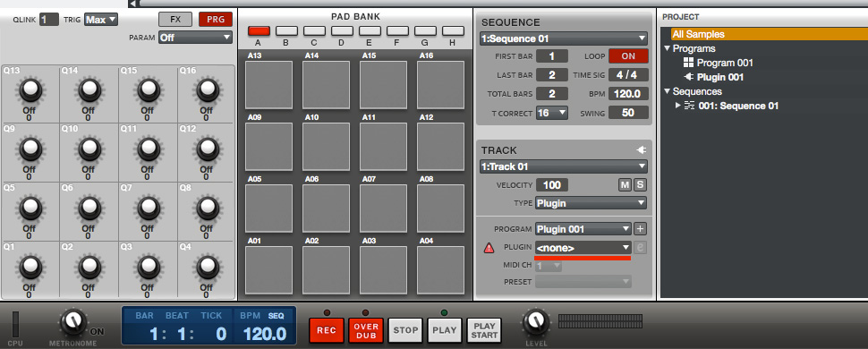Trigger pad A04
The width and height of the screenshot is (868, 349).
tap(440, 269)
